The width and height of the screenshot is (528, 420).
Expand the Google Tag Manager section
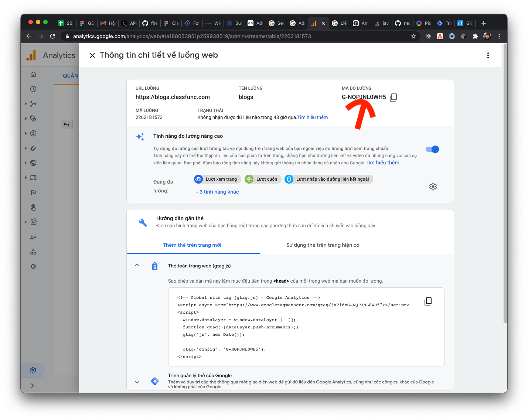[137, 382]
